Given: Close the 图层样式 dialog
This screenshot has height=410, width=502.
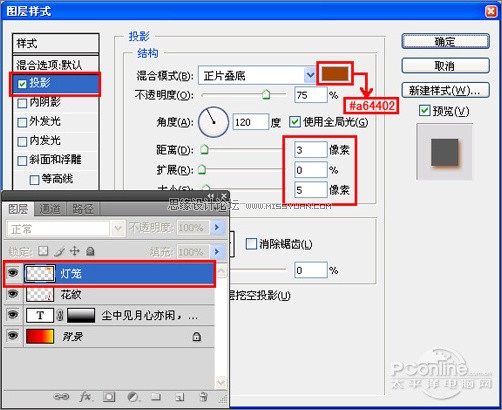Looking at the screenshot, I should coord(491,11).
